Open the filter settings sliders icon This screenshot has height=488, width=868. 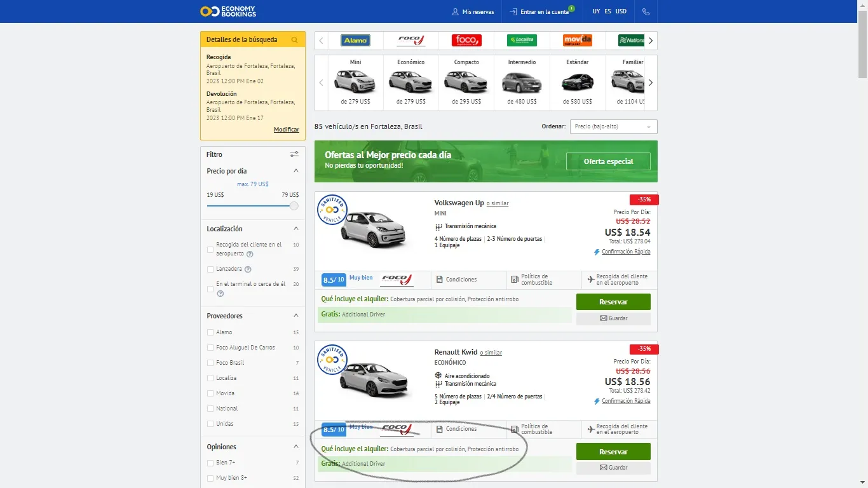pos(294,154)
